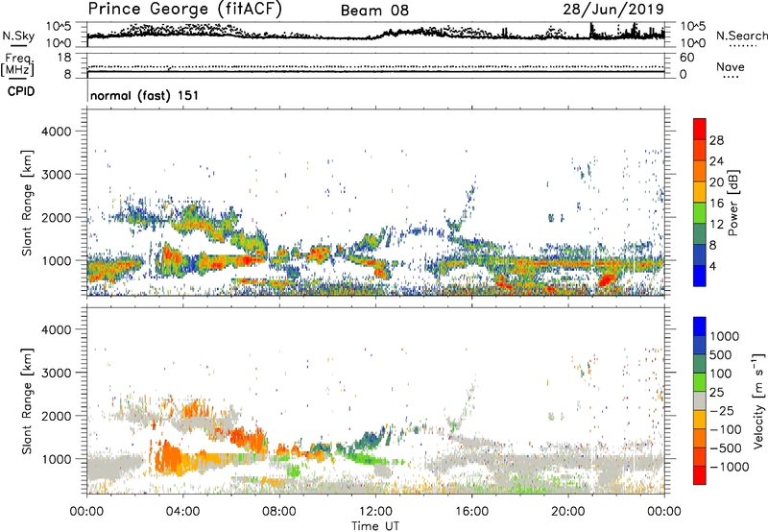
Task: Select the 4000 km tick in the velocity panel
Action: pos(57,329)
